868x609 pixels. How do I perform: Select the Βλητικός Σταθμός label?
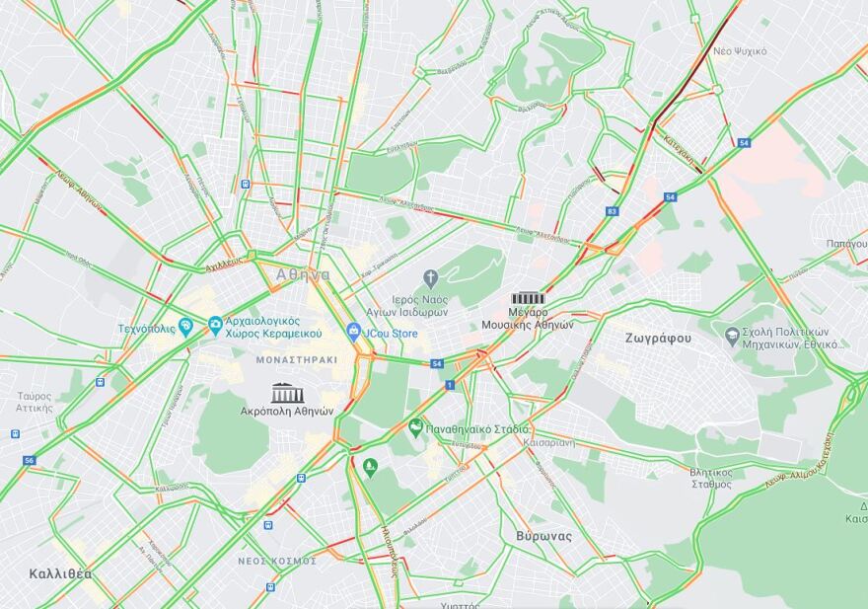[711, 479]
